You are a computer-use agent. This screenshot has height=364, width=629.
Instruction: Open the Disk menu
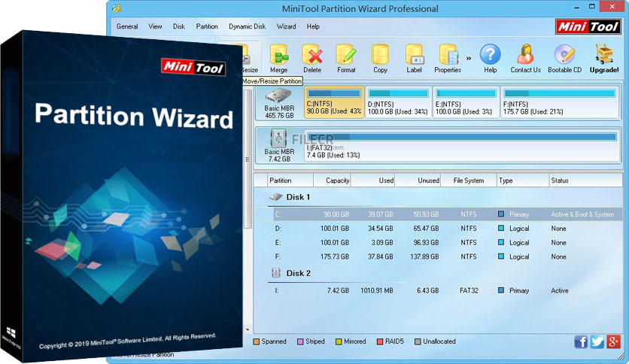pos(179,26)
